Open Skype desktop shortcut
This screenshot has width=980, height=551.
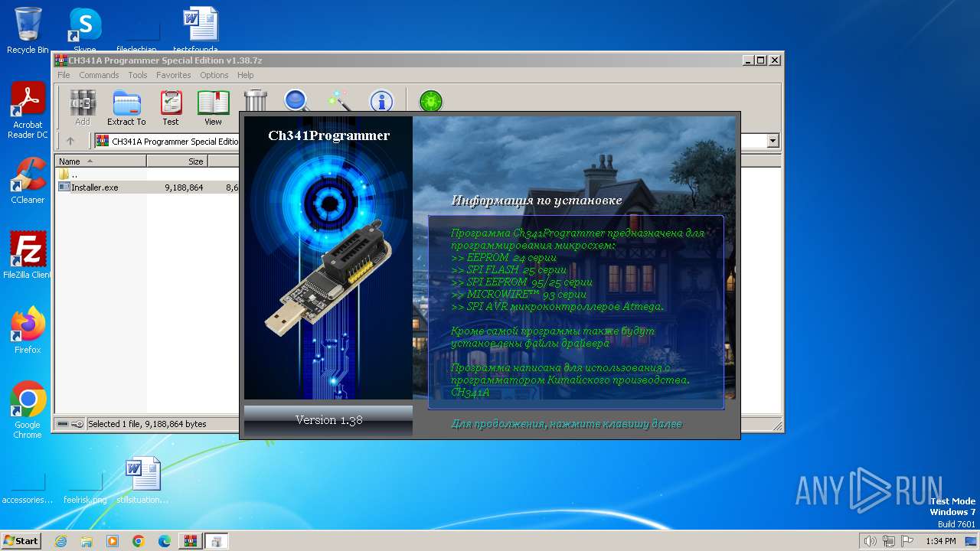click(x=84, y=31)
